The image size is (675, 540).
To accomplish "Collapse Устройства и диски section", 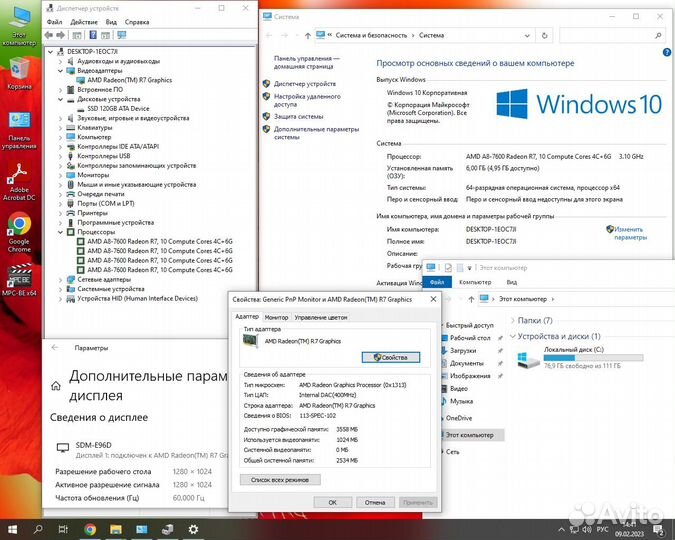I will click(513, 336).
